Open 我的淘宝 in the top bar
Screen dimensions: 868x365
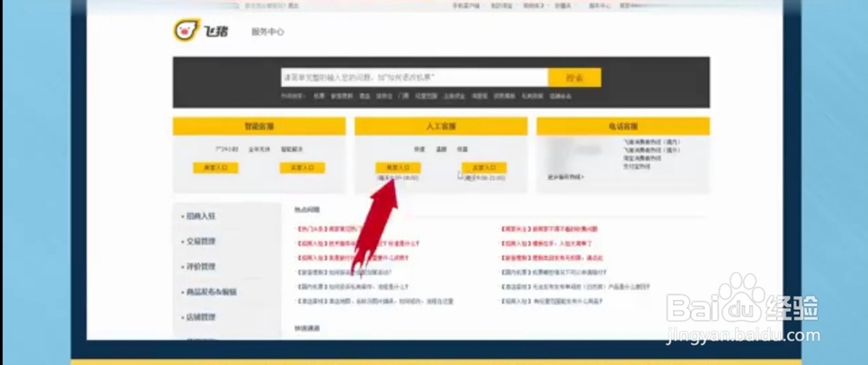501,5
